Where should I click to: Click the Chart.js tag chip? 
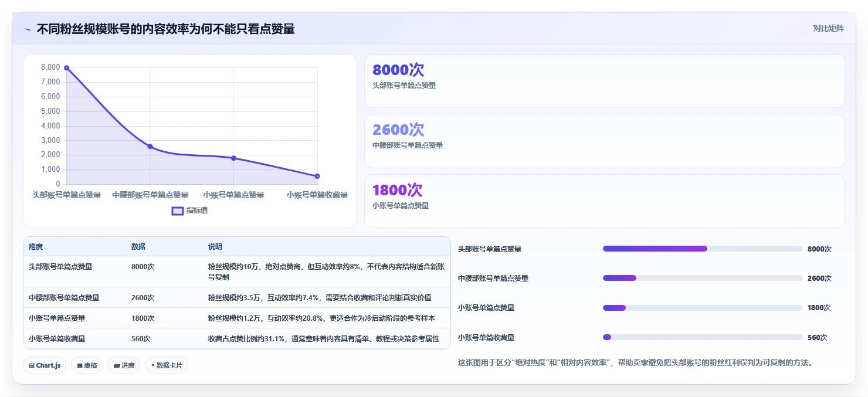pyautogui.click(x=45, y=365)
